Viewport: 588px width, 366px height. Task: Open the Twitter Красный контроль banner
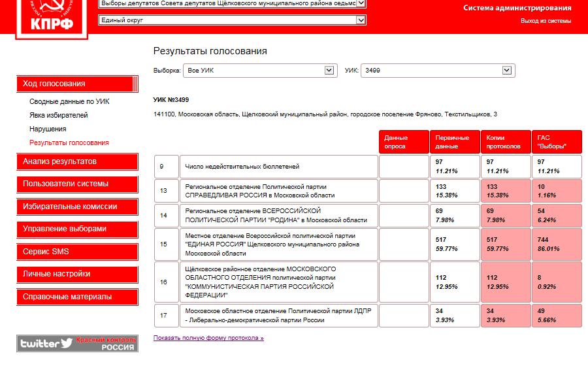77,343
